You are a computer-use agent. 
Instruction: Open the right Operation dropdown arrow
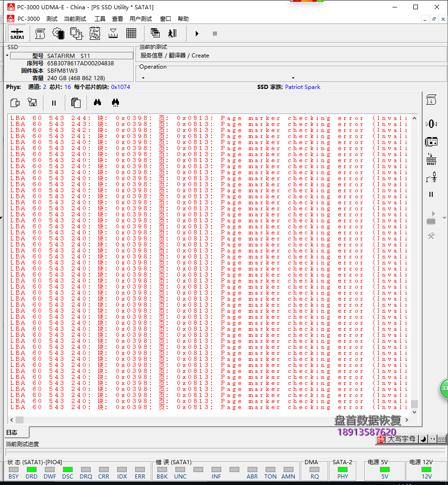pyautogui.click(x=293, y=78)
